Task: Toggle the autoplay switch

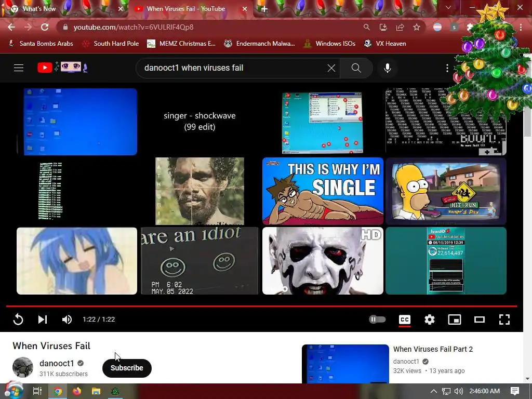Action: pyautogui.click(x=377, y=320)
